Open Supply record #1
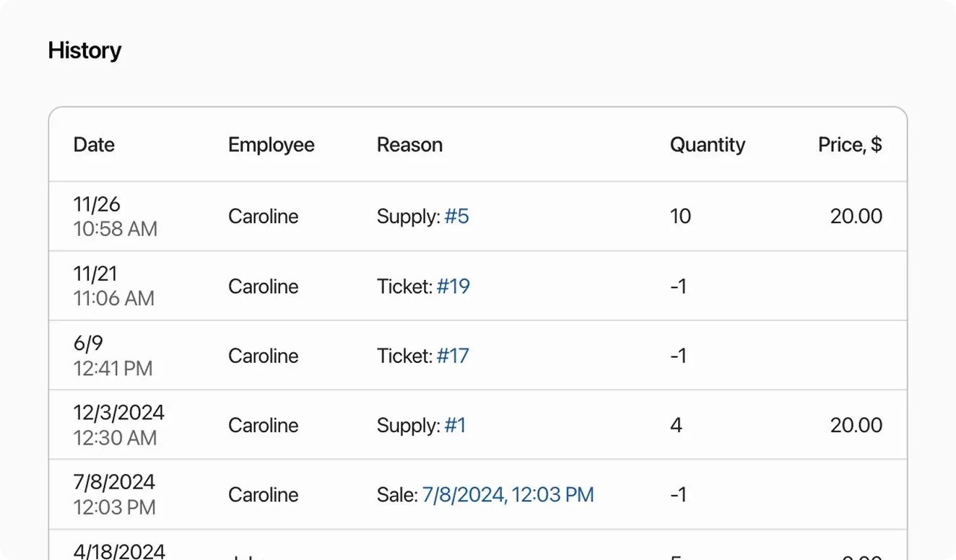This screenshot has height=560, width=956. (x=455, y=426)
